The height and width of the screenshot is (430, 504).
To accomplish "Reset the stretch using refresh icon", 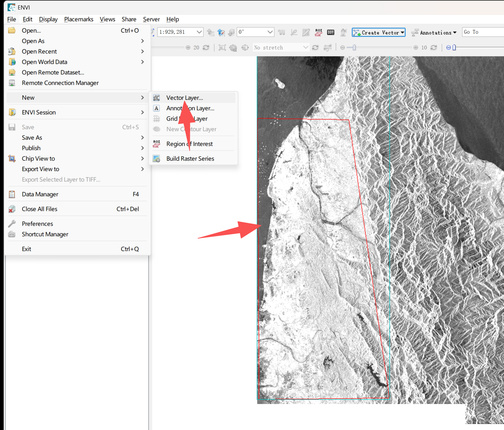I will point(315,48).
